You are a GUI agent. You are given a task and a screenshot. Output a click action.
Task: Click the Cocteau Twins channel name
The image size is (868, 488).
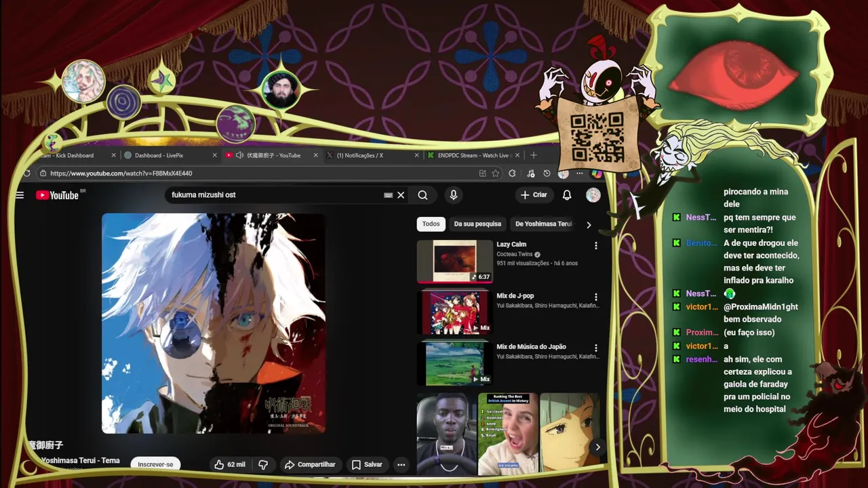point(515,254)
